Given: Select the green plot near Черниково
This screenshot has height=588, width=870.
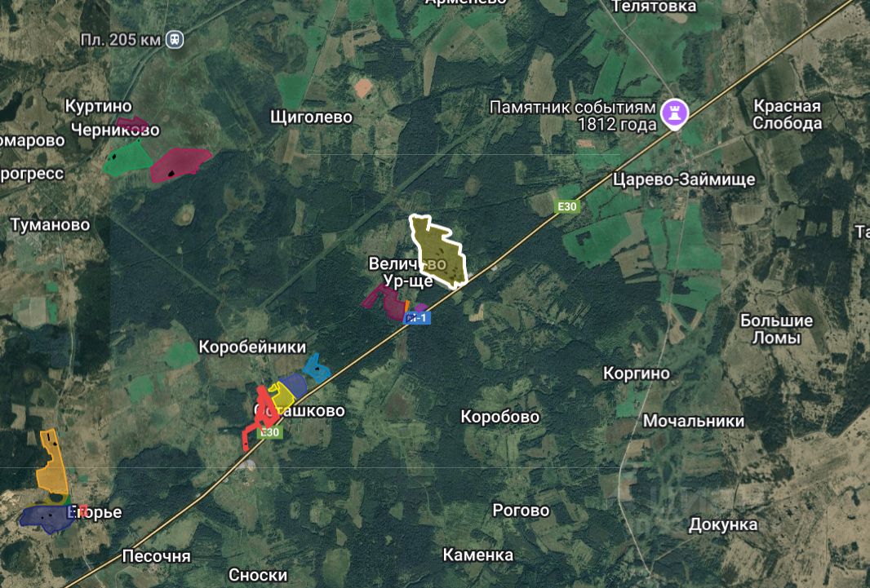Looking at the screenshot, I should [127, 159].
